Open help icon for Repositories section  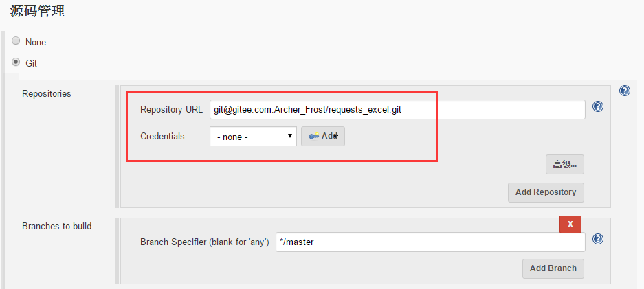click(624, 91)
